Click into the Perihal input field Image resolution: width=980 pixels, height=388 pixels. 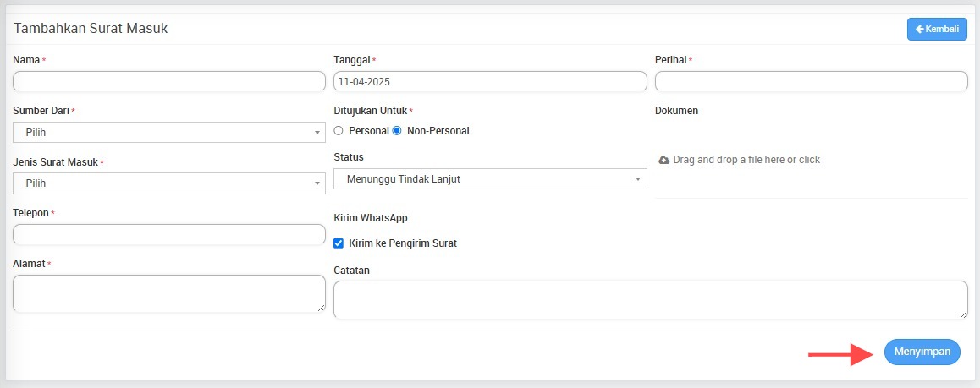coord(812,82)
